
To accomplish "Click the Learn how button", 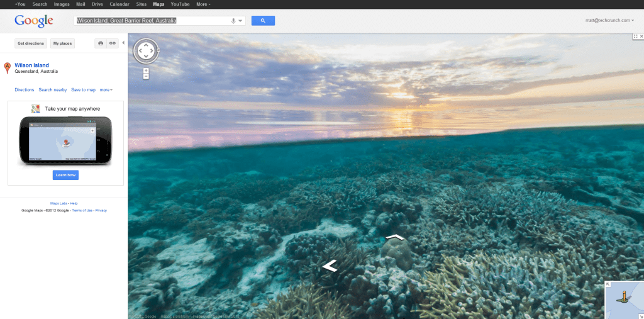I will pos(65,175).
